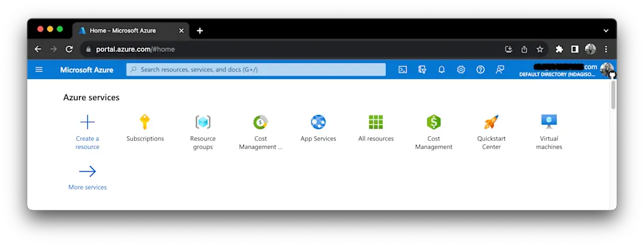
Task: Open Help question mark icon
Action: point(480,70)
